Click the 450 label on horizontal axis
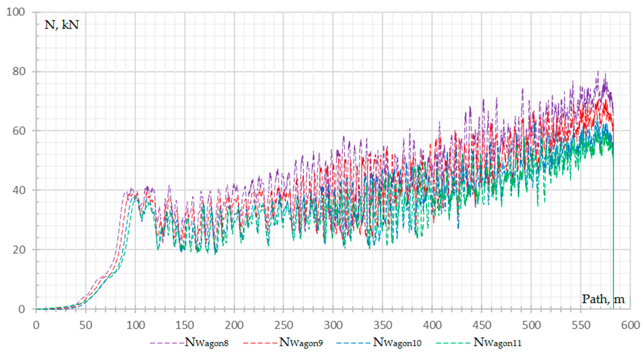Screen dimensions: 644x355 tap(482, 325)
